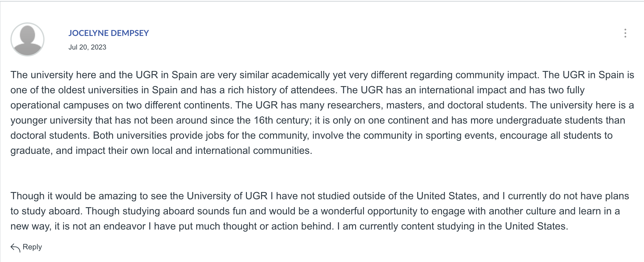
Task: Click the gray user avatar of Jocelyne Dempsey
Action: [27, 39]
